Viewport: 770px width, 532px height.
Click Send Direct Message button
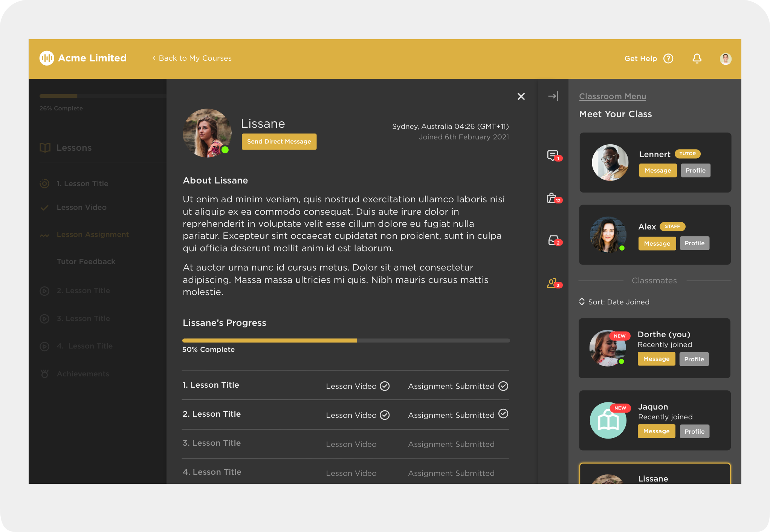279,142
